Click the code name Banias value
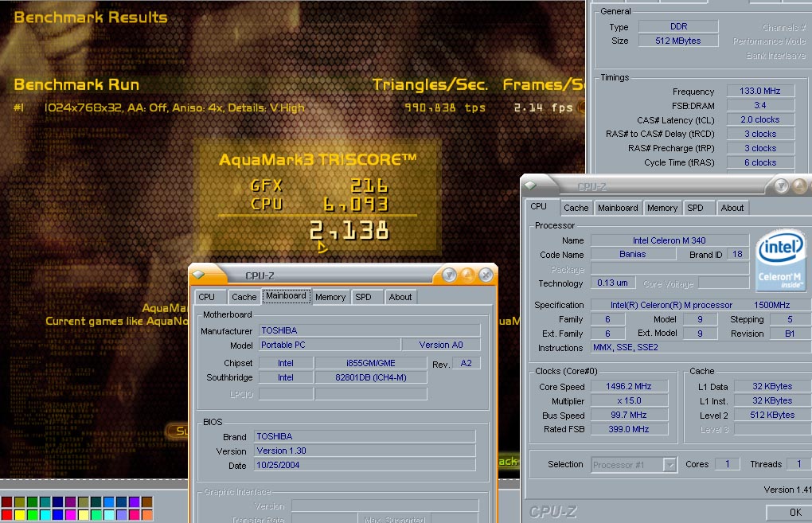 pos(633,254)
